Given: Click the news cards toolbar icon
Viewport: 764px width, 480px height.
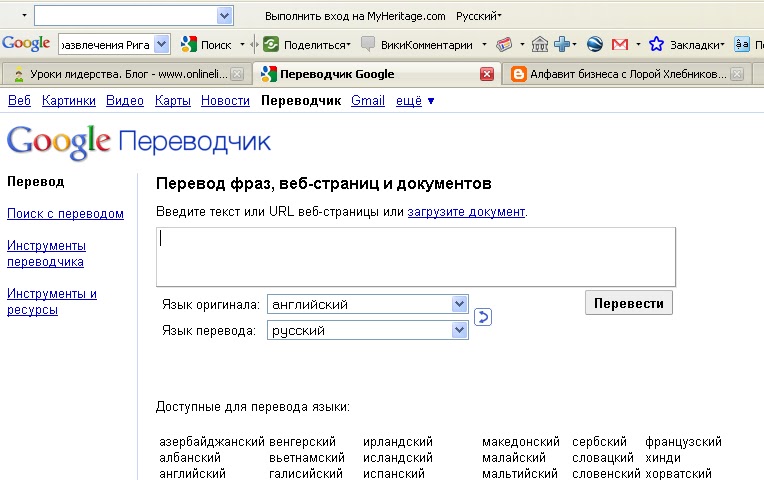Looking at the screenshot, I should pyautogui.click(x=504, y=44).
